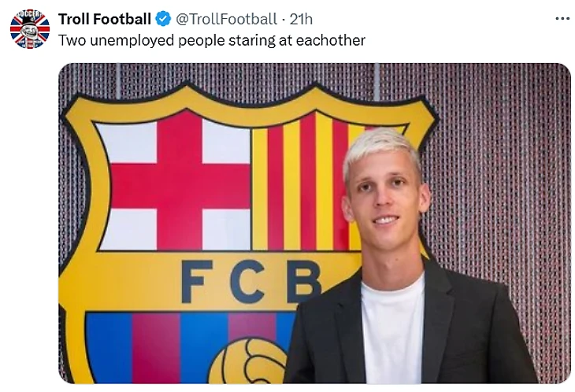Click the word 'eachother' in tweet text
This screenshot has width=575, height=392.
(x=330, y=40)
